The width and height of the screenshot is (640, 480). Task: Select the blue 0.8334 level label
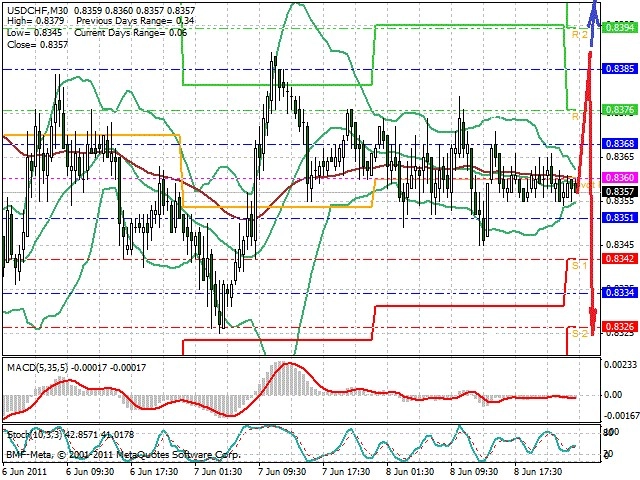pyautogui.click(x=620, y=292)
